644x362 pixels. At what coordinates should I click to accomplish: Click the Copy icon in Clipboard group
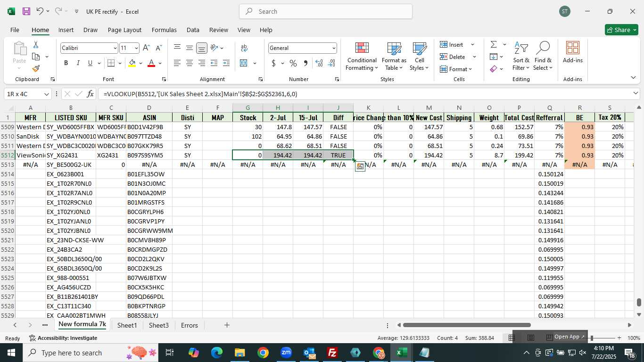click(x=36, y=57)
